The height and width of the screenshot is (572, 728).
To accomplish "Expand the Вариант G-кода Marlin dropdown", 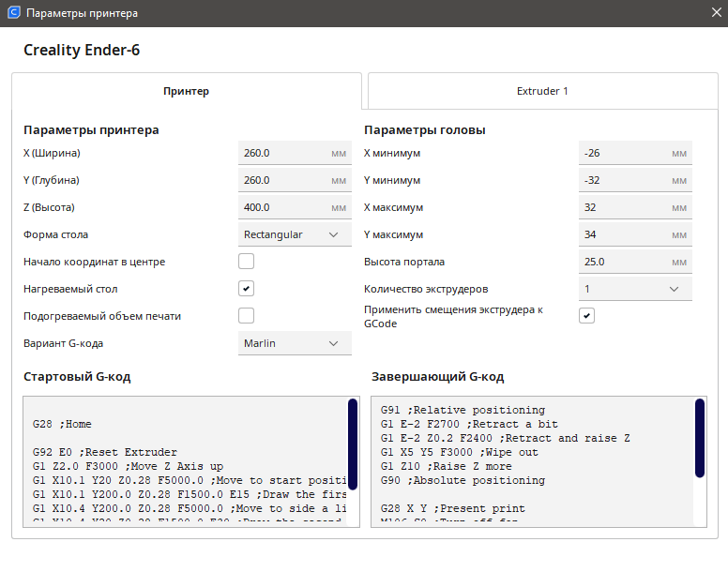I will click(295, 343).
